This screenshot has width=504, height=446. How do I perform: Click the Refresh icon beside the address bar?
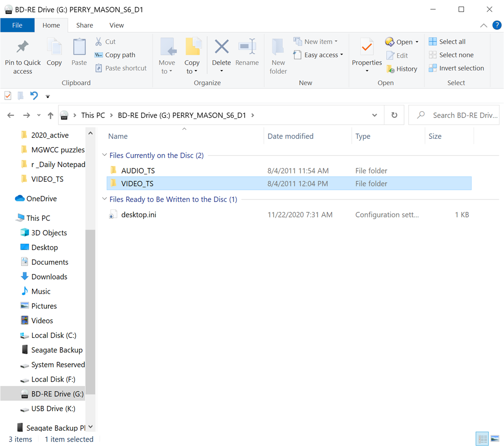click(x=394, y=115)
